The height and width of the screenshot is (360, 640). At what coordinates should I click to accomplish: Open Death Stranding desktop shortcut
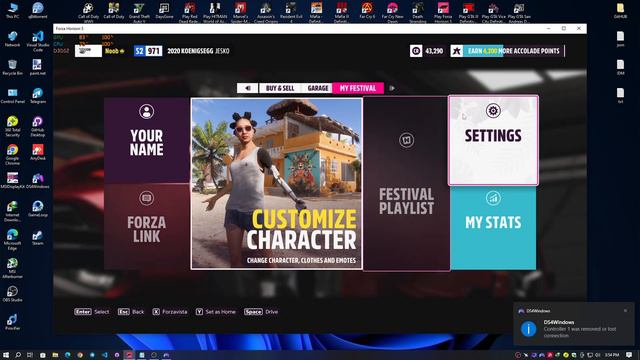418,11
